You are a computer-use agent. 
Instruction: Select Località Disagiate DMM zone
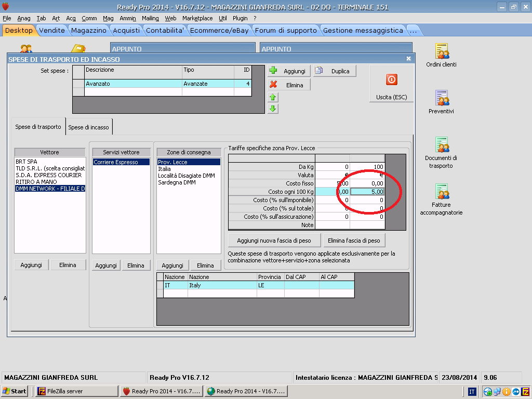(x=189, y=176)
